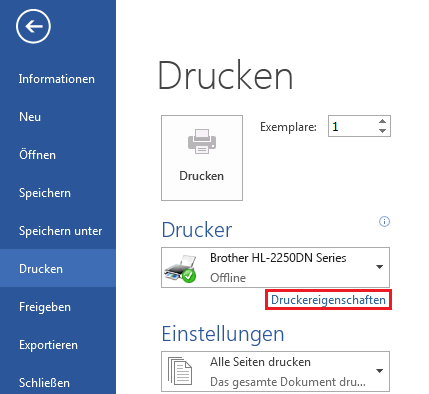The width and height of the screenshot is (429, 394).
Task: Select Exportieren in the sidebar
Action: tap(48, 345)
